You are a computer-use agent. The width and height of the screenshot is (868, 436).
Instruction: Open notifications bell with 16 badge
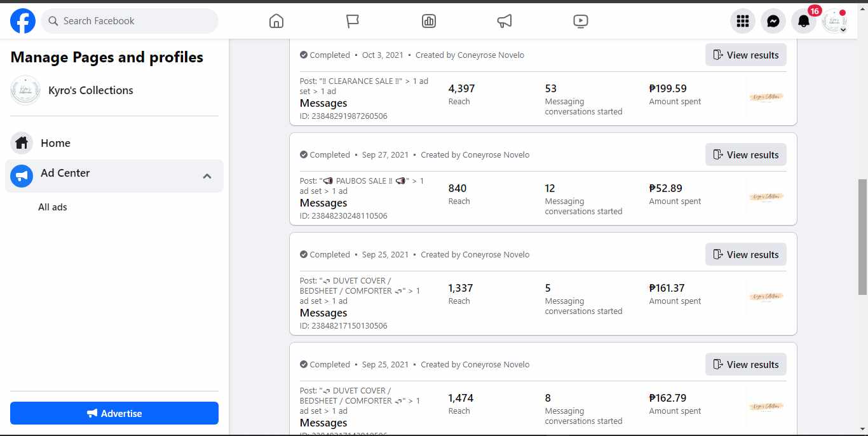[x=804, y=21]
